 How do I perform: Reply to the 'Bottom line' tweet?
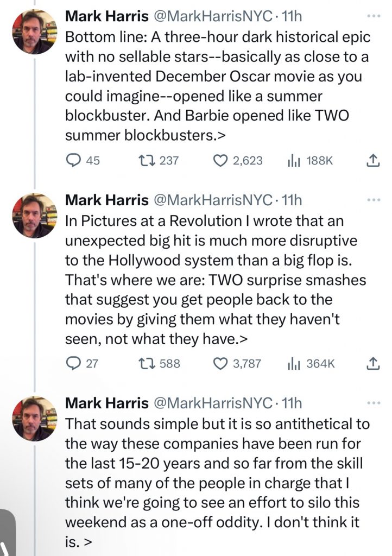coord(73,160)
